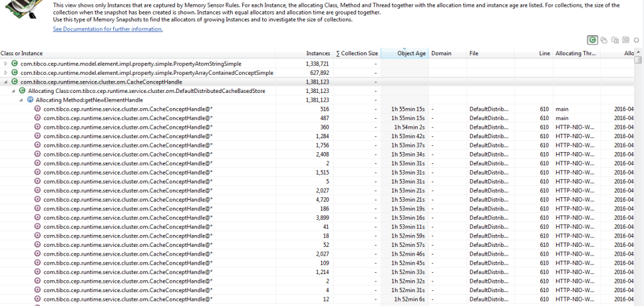The width and height of the screenshot is (644, 306).
Task: Collapse the CacheConceptHandle class row
Action: 6,82
